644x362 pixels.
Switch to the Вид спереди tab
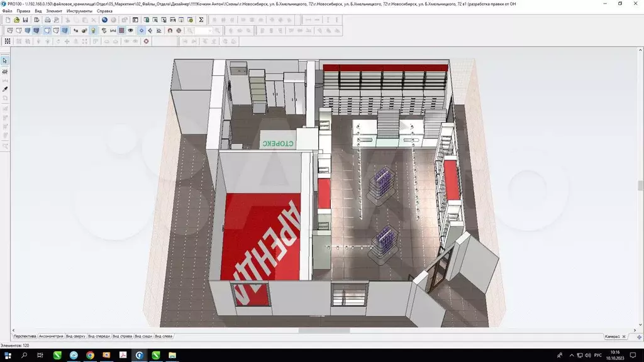point(99,337)
